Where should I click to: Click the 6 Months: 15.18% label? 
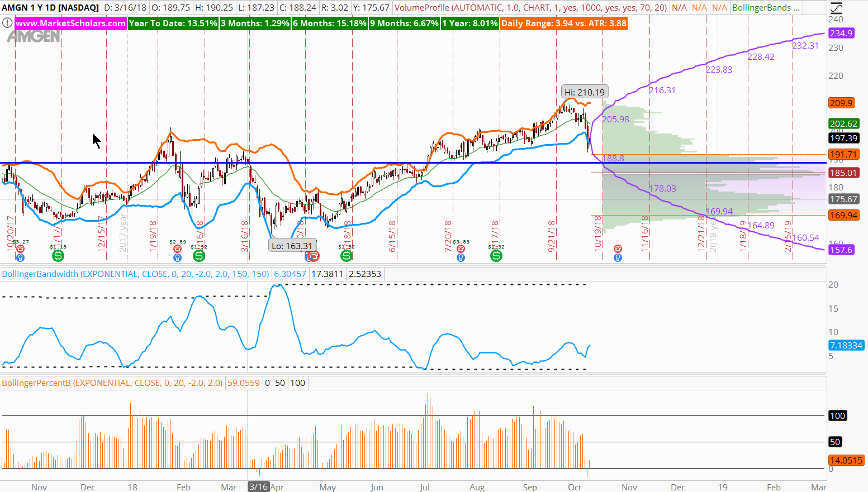330,23
